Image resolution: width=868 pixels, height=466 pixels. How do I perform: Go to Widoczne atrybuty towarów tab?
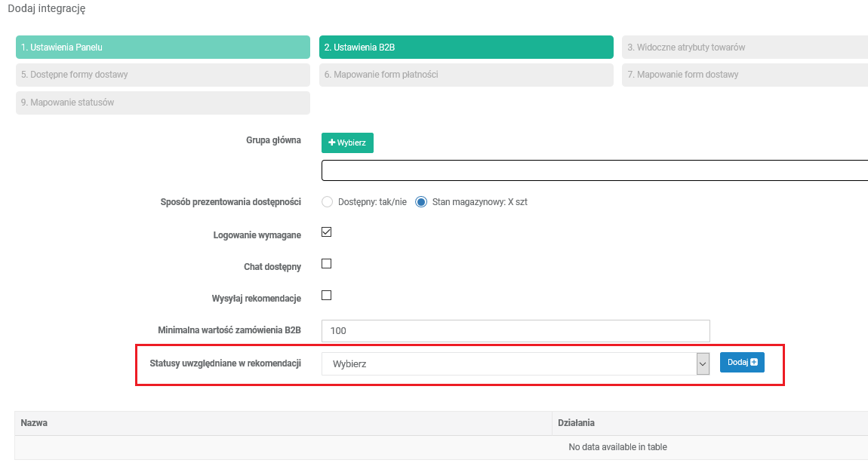point(743,47)
